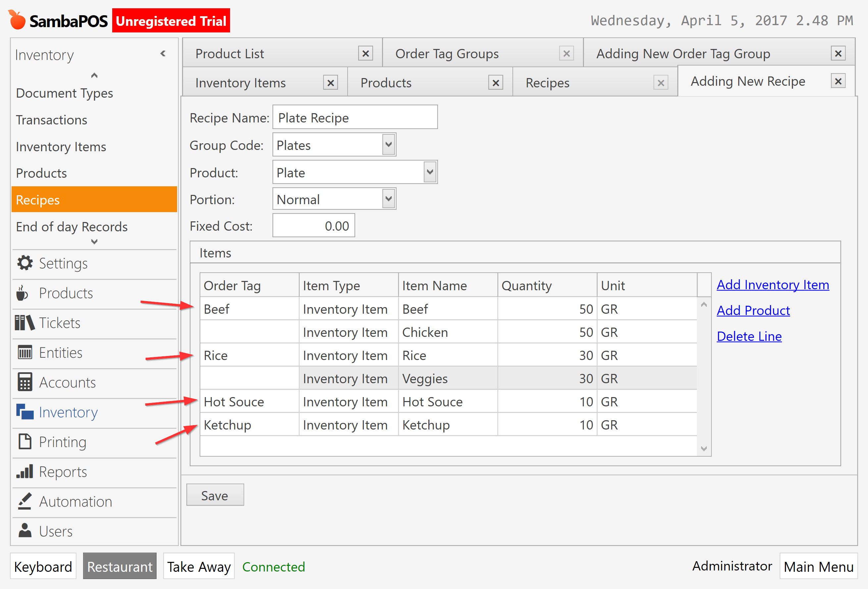Open the Reports module in sidebar

pos(94,472)
